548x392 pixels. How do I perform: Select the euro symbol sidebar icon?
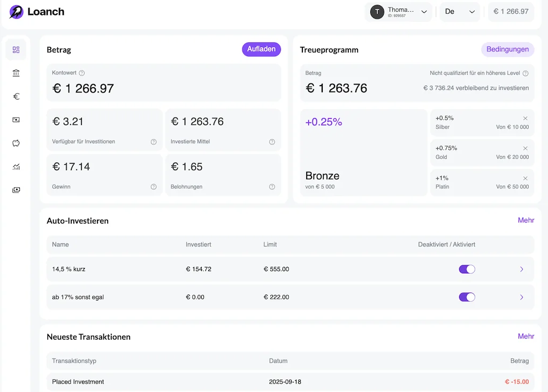[x=16, y=97]
